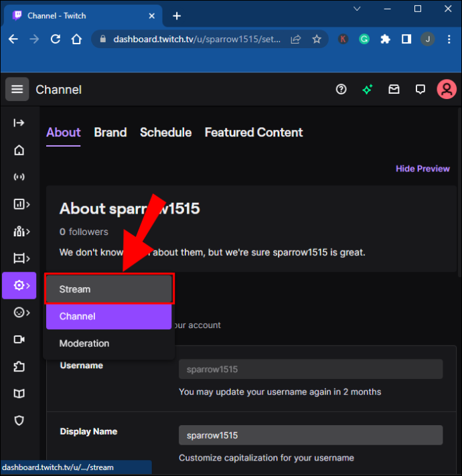Open the hamburger menu beside Channel
Screen dimensions: 462x476
(x=17, y=89)
